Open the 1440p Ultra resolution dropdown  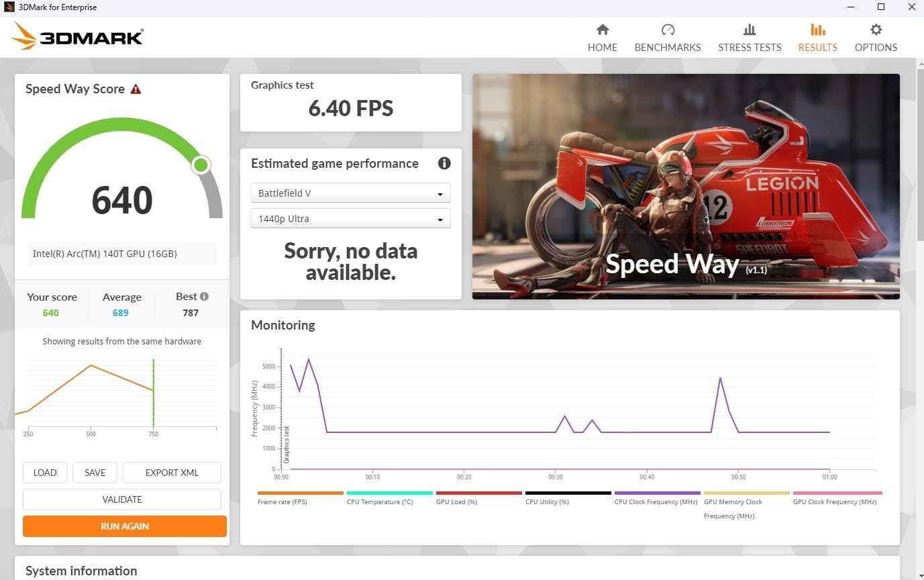pos(351,219)
